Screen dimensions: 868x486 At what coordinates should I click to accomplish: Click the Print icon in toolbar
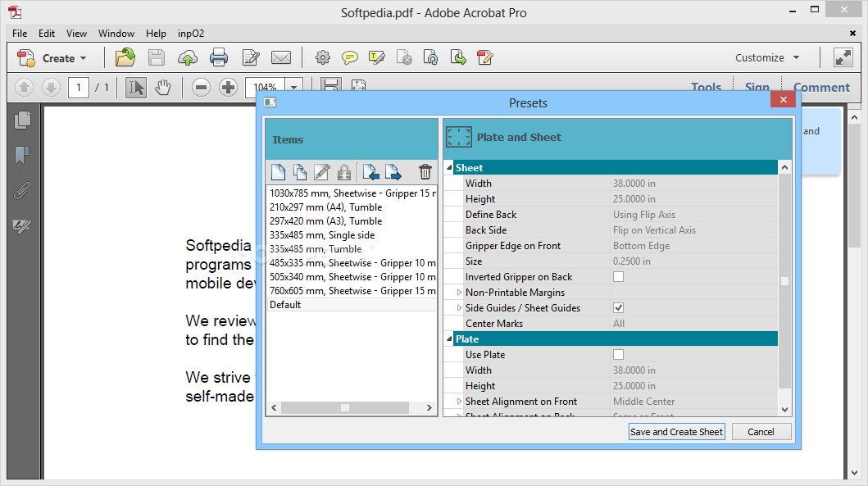click(x=219, y=57)
